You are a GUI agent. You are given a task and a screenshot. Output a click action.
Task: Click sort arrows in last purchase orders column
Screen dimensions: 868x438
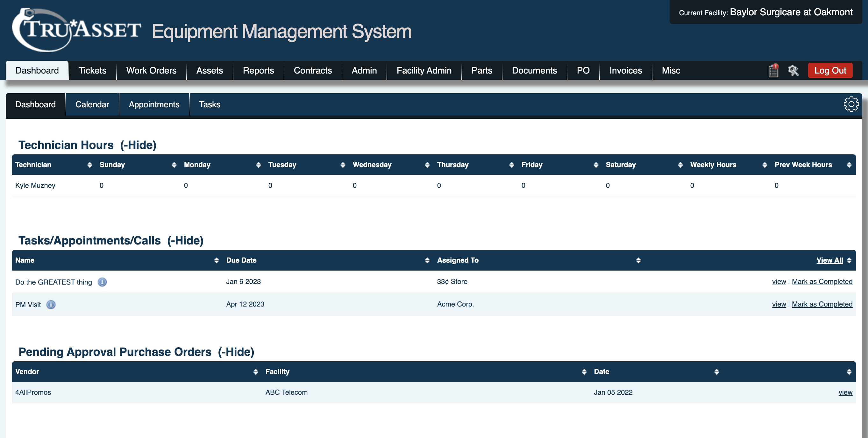pos(849,371)
